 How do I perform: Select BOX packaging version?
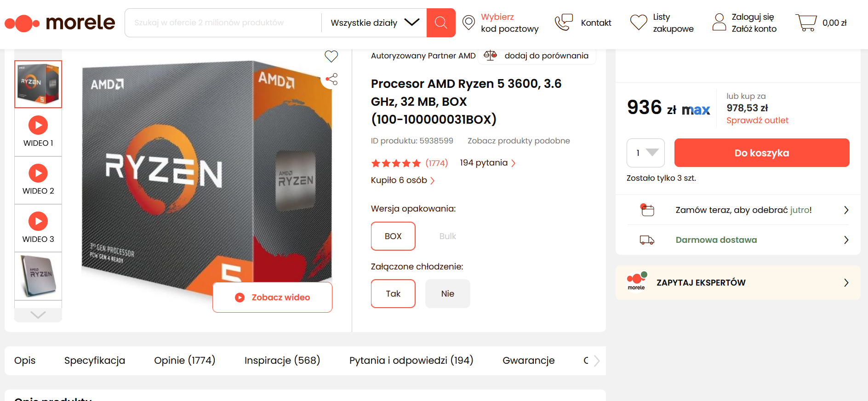(393, 236)
